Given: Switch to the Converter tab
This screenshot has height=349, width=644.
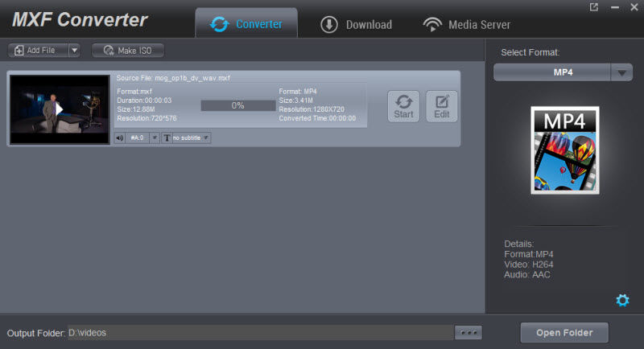Looking at the screenshot, I should (246, 24).
